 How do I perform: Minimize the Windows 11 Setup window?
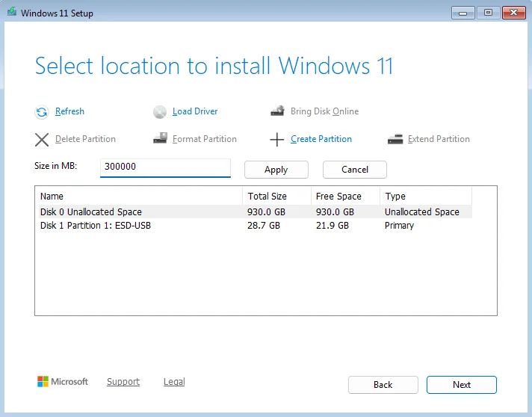[463, 13]
